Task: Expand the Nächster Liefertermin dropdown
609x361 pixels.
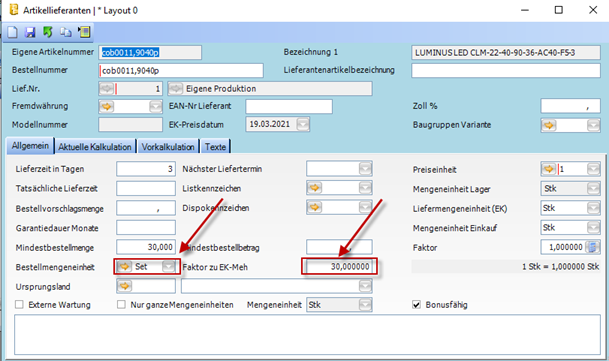Action: tap(365, 169)
